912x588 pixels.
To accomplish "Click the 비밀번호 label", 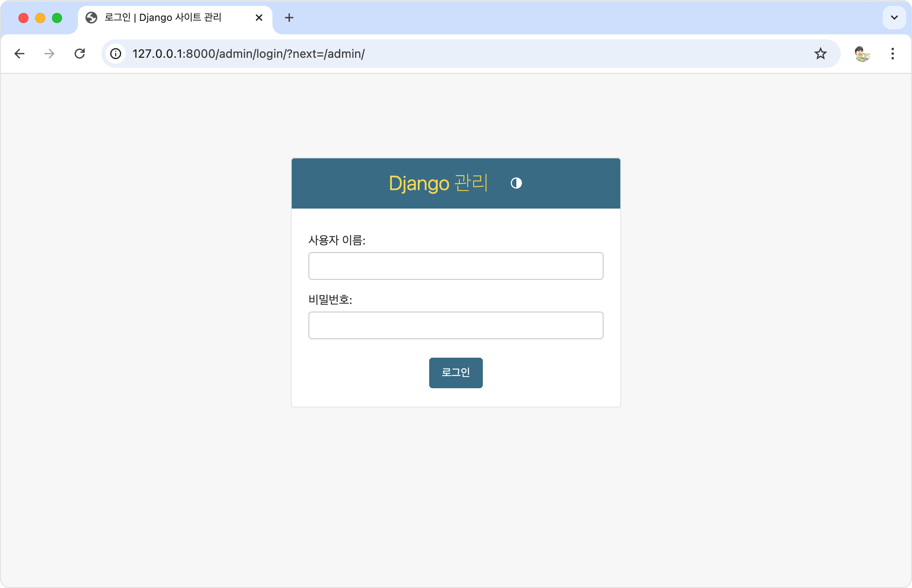I will click(x=330, y=300).
